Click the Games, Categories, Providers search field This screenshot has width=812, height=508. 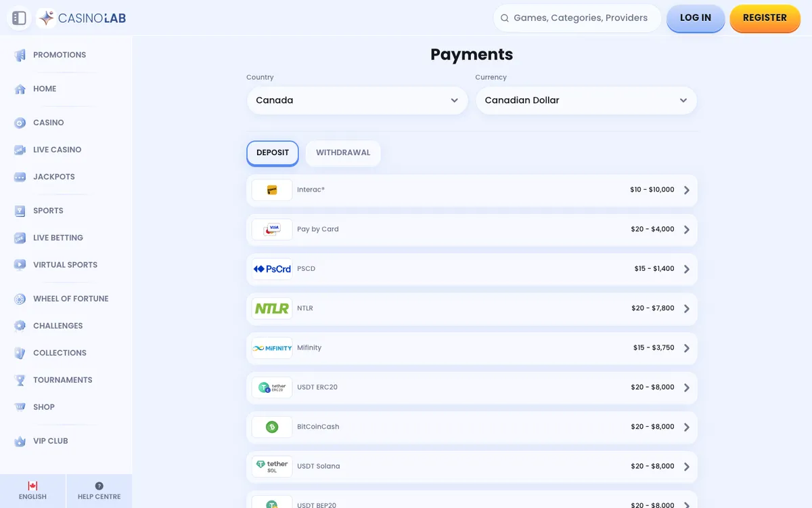[577, 18]
